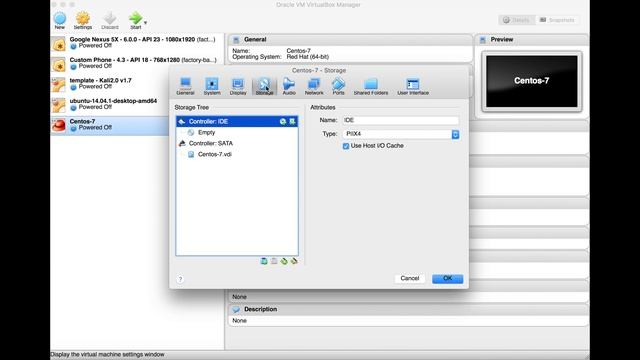Select the Storage settings tab

264,86
